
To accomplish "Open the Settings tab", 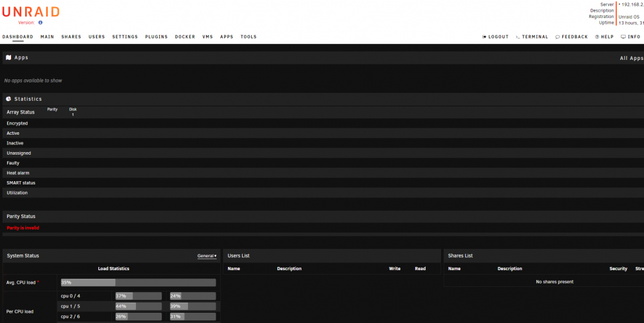I will 125,37.
